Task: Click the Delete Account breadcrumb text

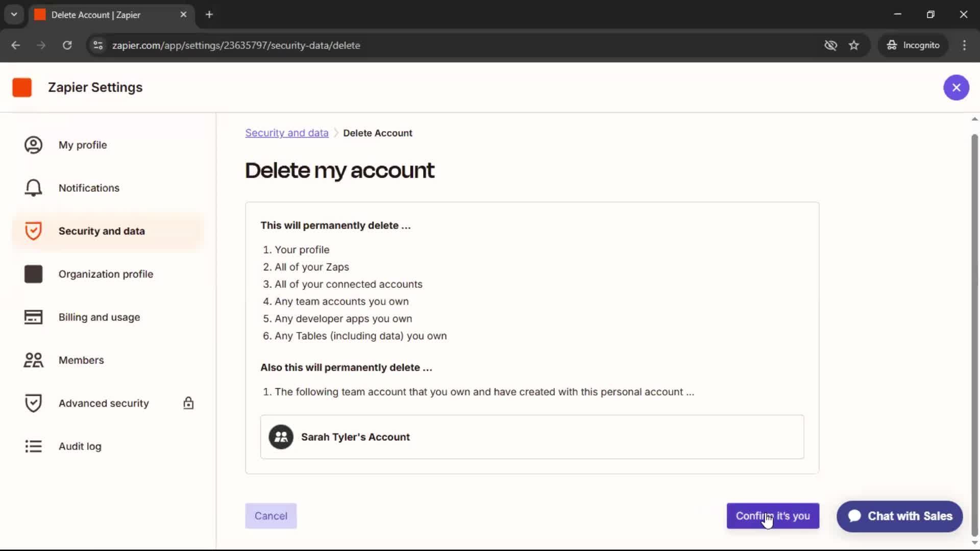Action: [377, 133]
